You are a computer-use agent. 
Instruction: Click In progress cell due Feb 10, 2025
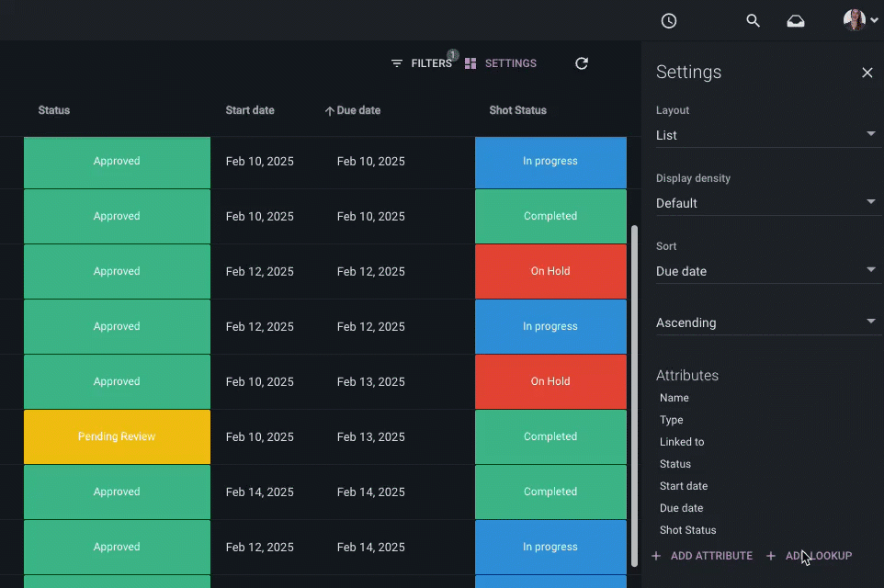point(550,161)
